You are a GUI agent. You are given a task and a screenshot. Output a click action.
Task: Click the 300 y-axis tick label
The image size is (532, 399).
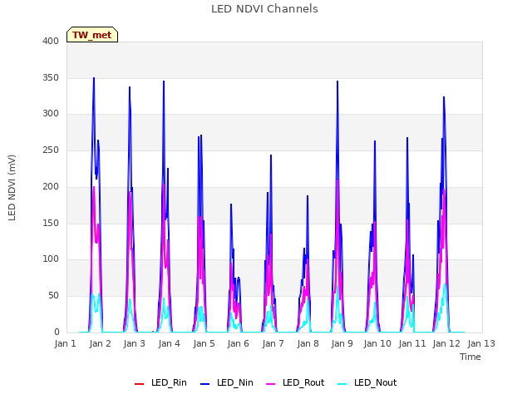51,114
